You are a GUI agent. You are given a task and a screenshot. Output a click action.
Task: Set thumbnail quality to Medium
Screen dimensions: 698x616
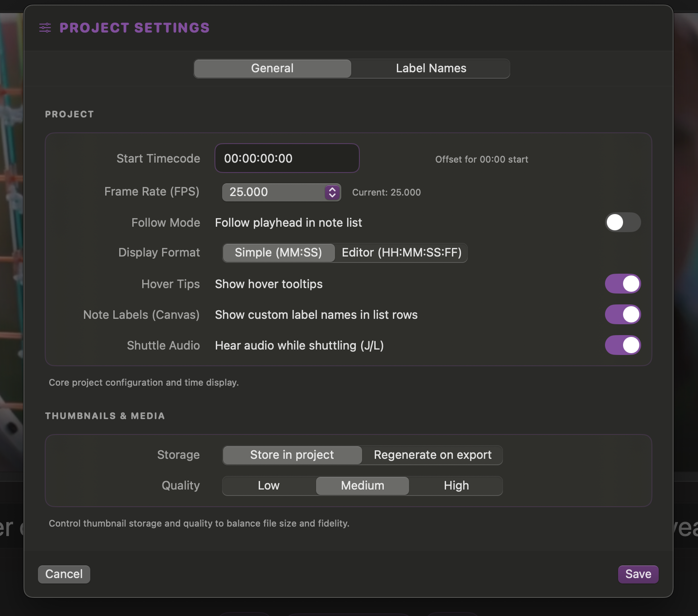(x=362, y=486)
